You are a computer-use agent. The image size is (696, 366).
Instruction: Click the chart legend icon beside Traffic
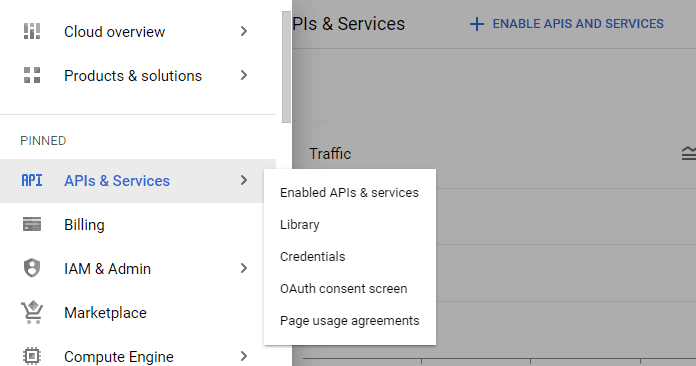(x=689, y=153)
